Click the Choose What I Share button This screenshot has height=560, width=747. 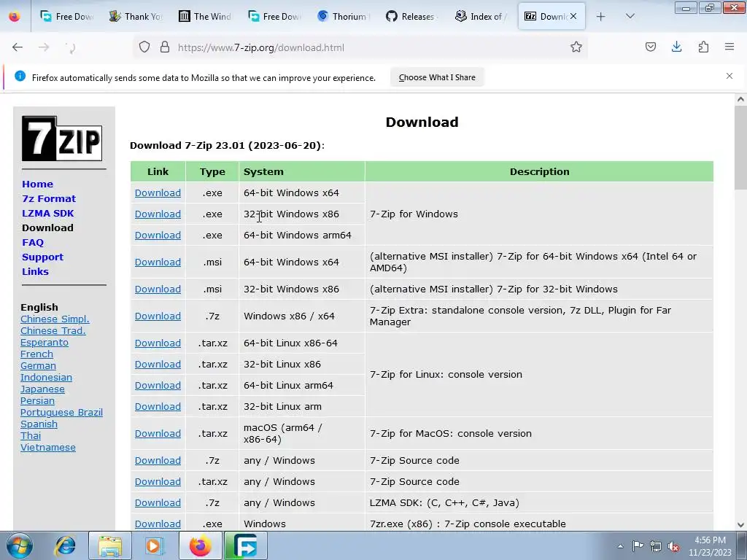[437, 77]
